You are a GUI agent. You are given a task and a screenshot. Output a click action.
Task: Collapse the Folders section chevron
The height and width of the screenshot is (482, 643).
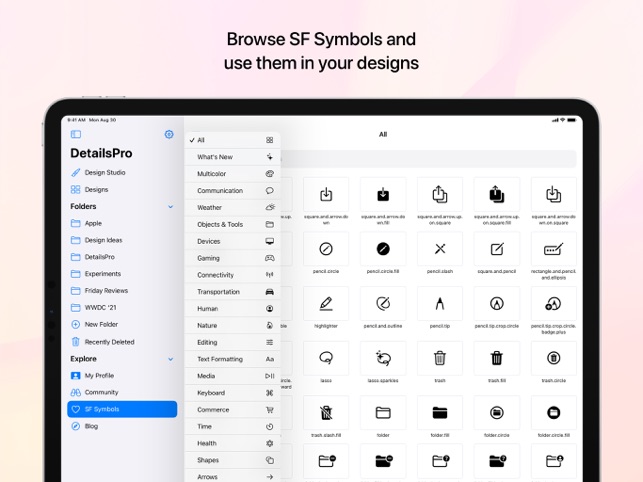click(171, 206)
